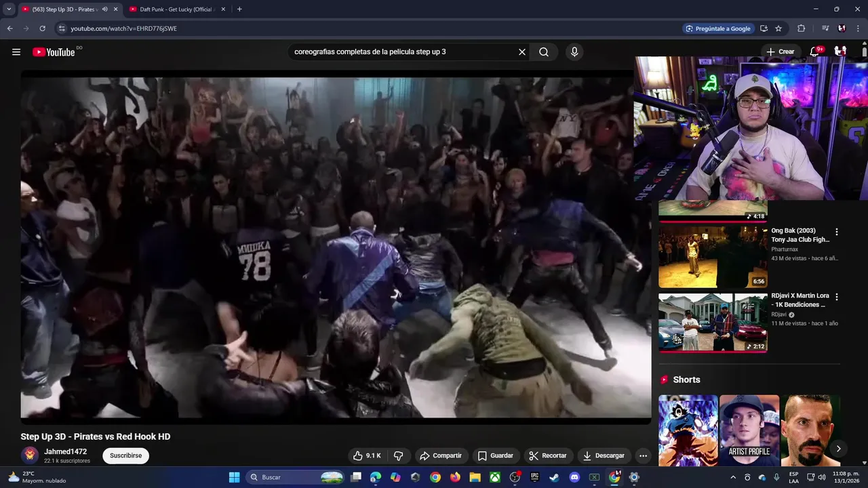Viewport: 868px width, 488px height.
Task: Close the Step Up 3D tab
Action: (x=115, y=9)
